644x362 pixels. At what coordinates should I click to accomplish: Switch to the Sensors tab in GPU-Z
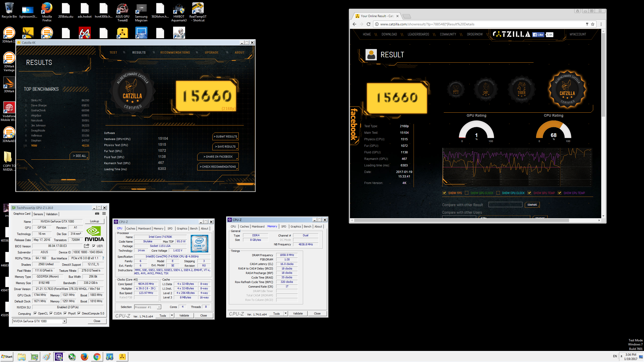pyautogui.click(x=38, y=214)
